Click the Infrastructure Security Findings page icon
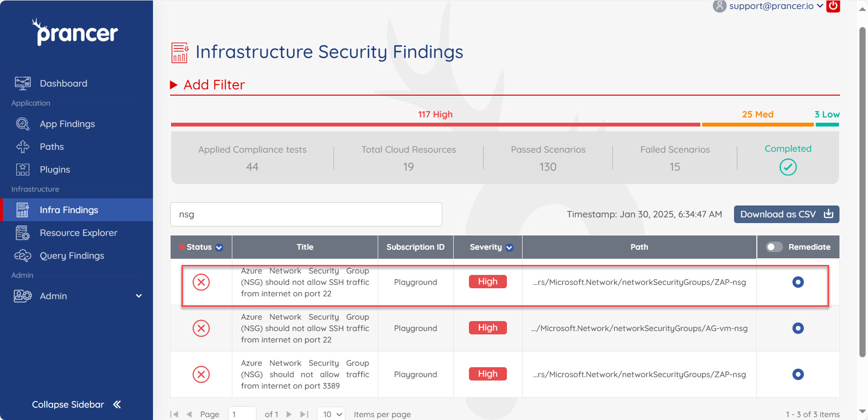 tap(180, 52)
